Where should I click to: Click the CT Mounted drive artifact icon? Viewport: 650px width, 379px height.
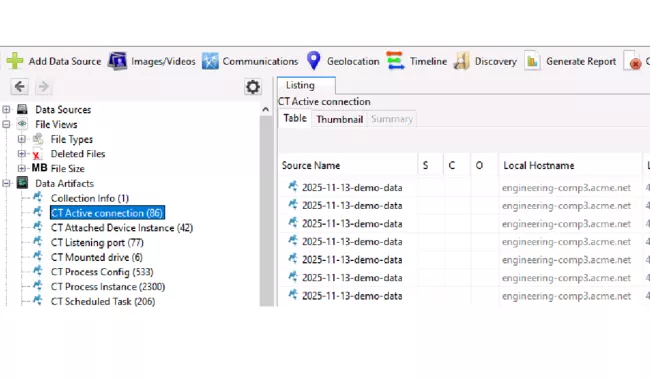(38, 257)
